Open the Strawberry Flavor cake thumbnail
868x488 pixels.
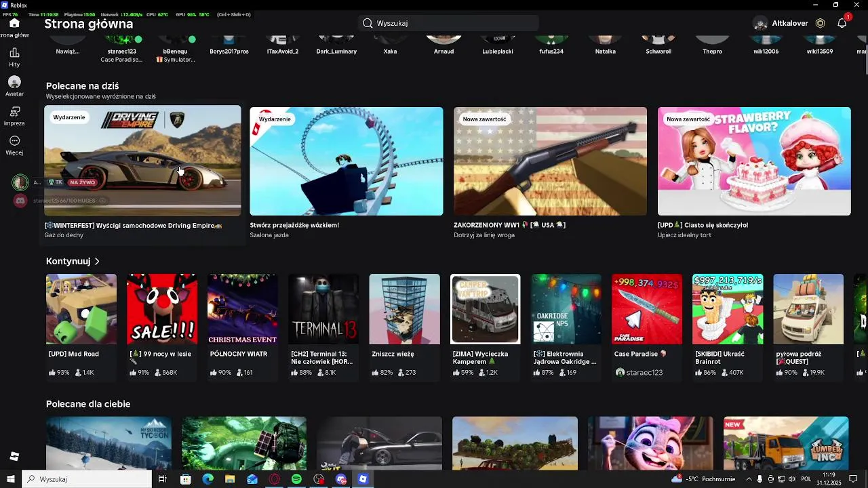coord(754,161)
